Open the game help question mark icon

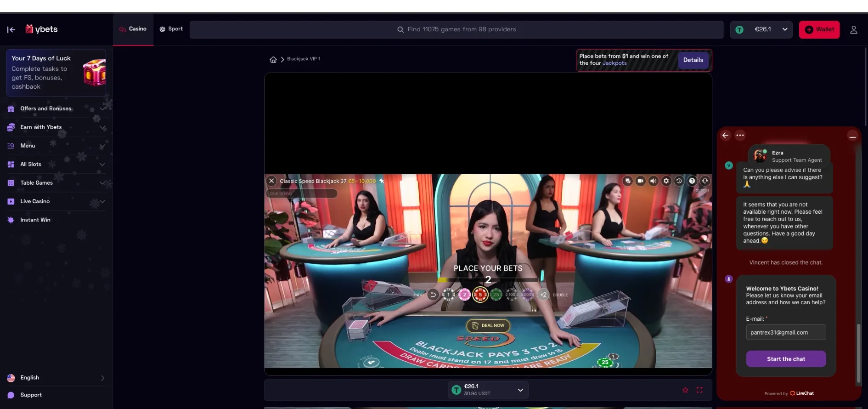coord(692,181)
